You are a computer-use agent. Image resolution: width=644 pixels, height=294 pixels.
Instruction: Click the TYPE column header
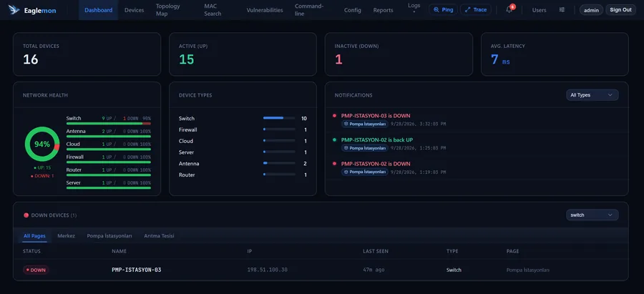[452, 251]
